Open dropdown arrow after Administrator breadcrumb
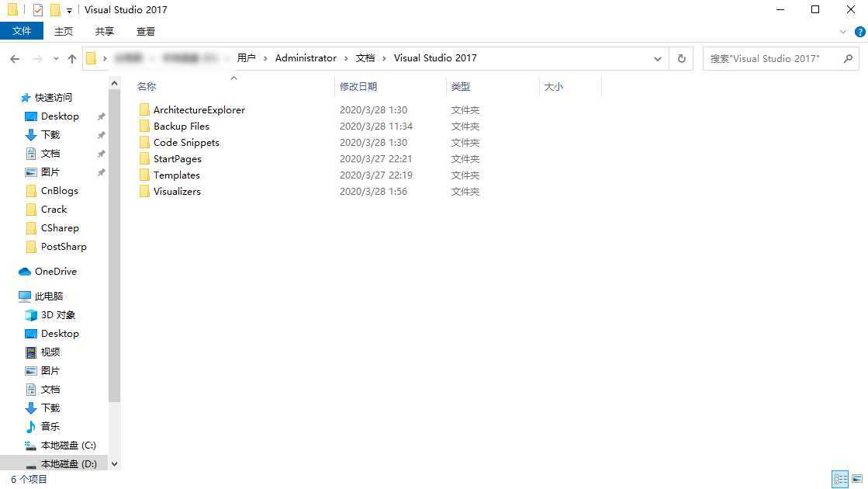 point(346,58)
